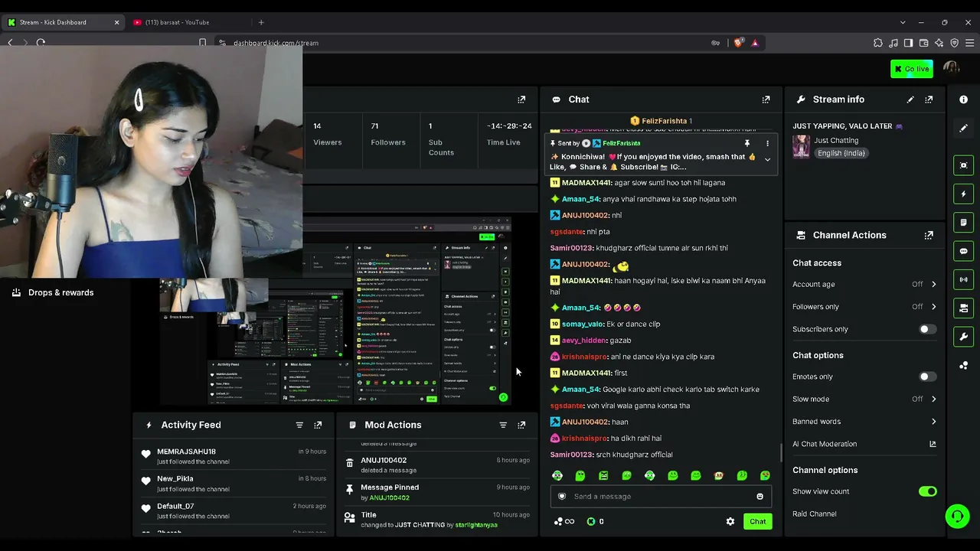The height and width of the screenshot is (551, 980).
Task: Pop out the Activity Feed panel
Action: pos(318,425)
